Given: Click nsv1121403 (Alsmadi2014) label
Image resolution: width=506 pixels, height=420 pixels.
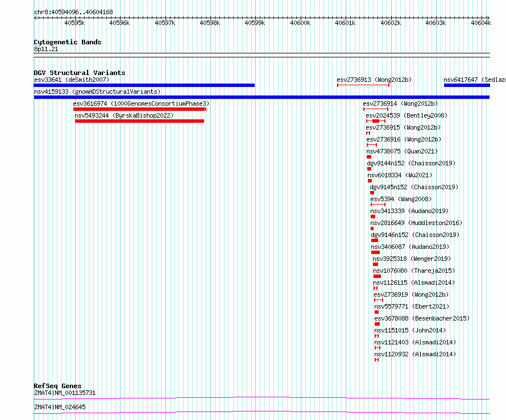Looking at the screenshot, I should click(x=416, y=342).
